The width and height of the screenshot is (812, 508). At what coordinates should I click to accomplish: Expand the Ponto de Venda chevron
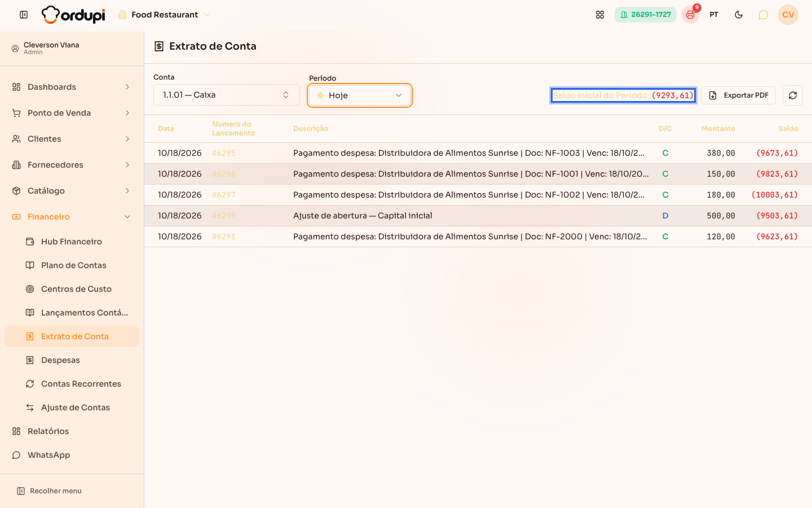[x=127, y=113]
